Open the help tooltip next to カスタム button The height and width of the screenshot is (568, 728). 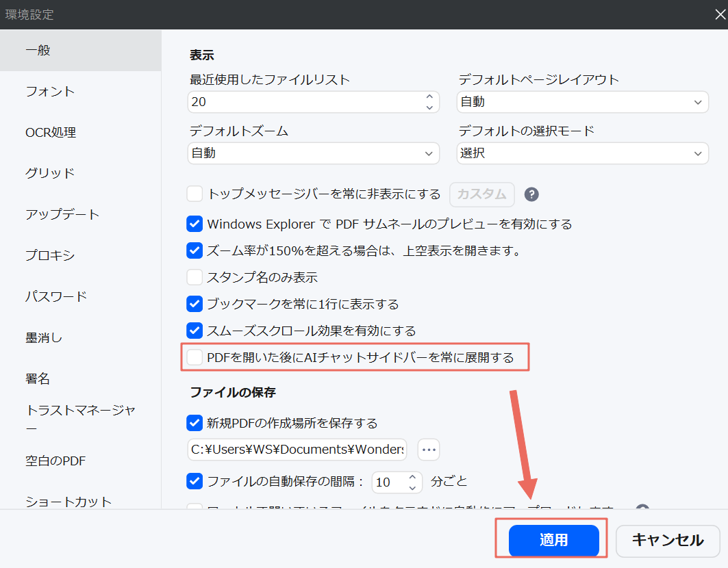pyautogui.click(x=531, y=194)
